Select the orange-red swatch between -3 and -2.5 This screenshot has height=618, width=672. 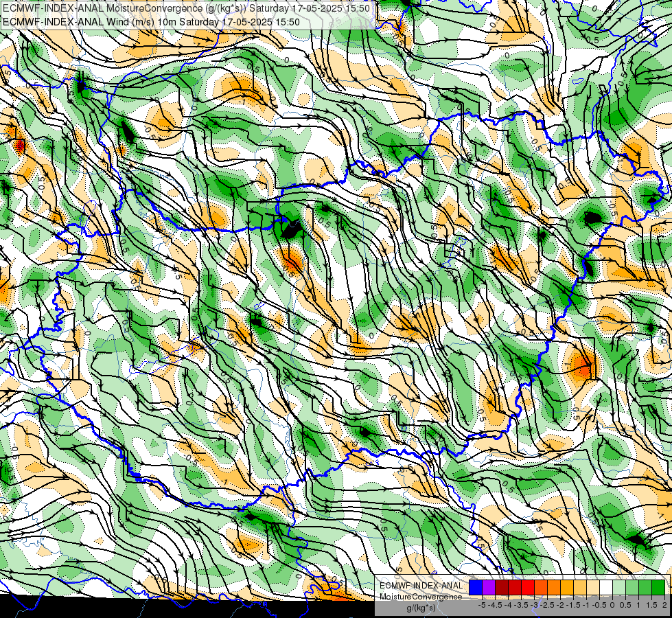(x=541, y=588)
